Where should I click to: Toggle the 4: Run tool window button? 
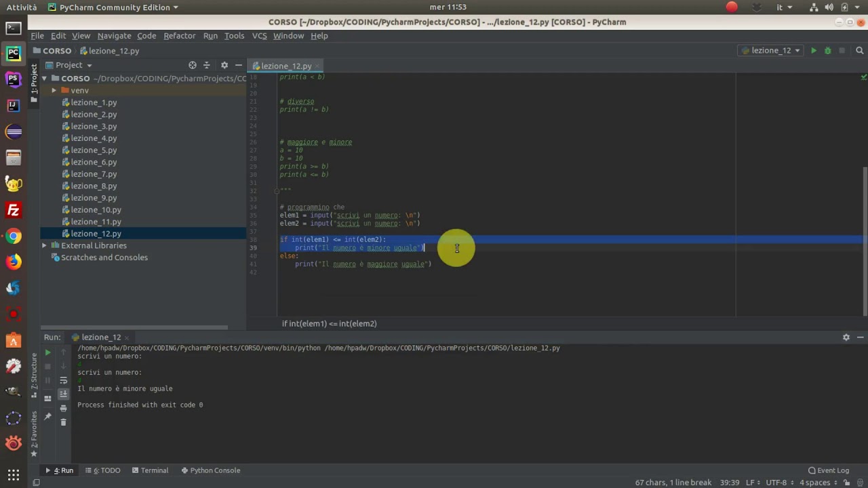point(59,470)
